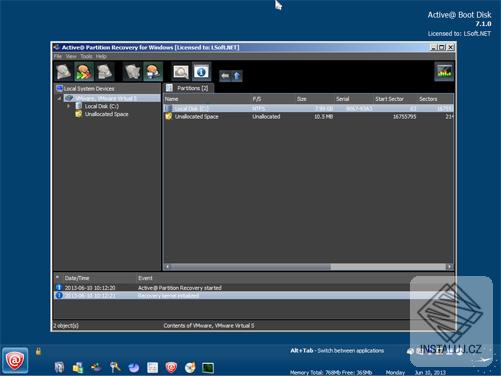Screen dimensions: 501x376
Task: Select the Unallocated Space row in partitions list
Action: pos(308,117)
